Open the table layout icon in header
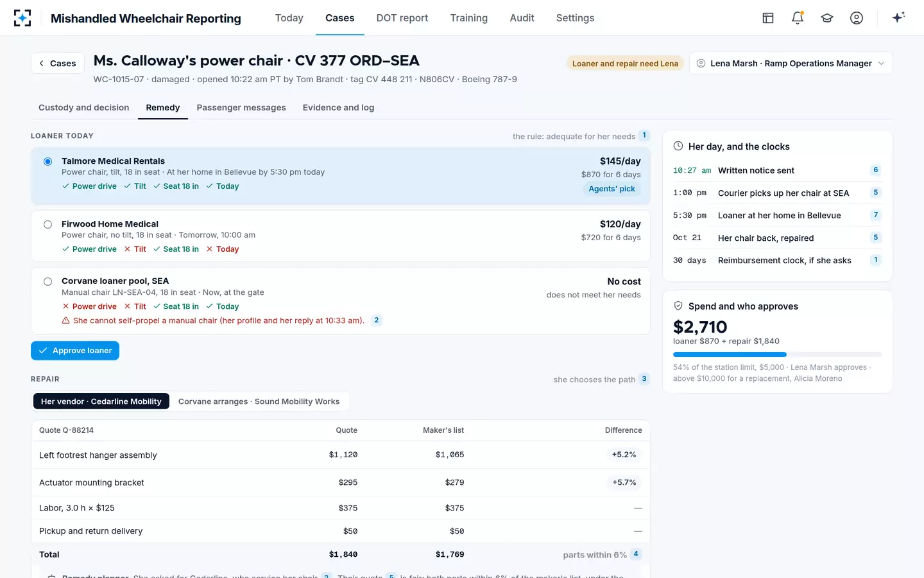This screenshot has height=578, width=924. point(768,18)
